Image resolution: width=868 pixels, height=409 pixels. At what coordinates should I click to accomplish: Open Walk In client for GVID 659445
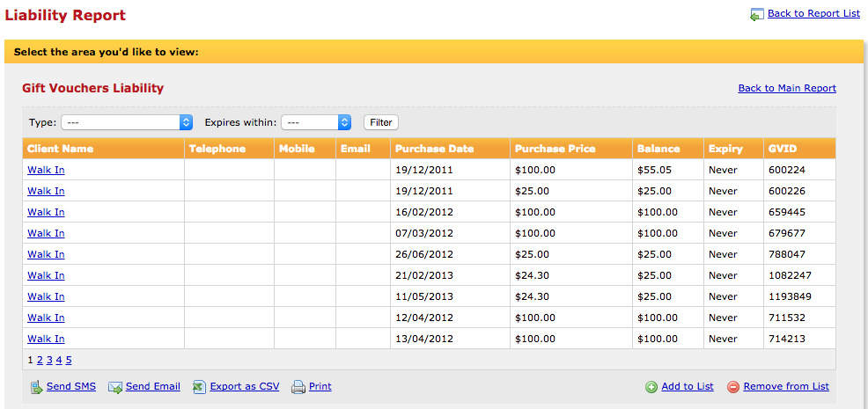(x=46, y=212)
